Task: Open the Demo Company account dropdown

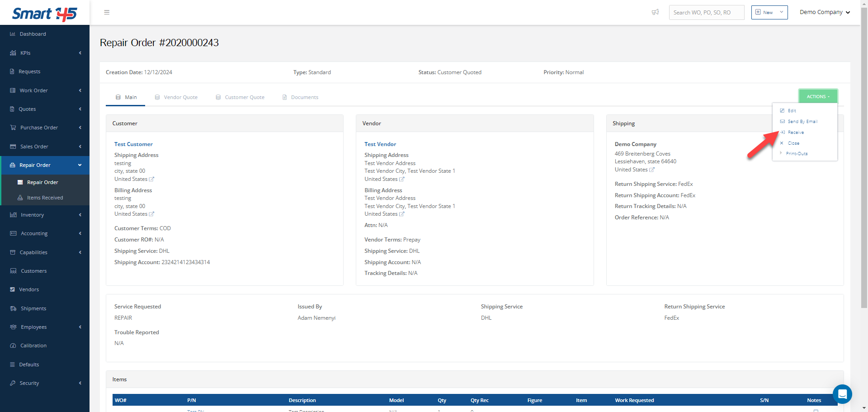Action: [x=825, y=12]
